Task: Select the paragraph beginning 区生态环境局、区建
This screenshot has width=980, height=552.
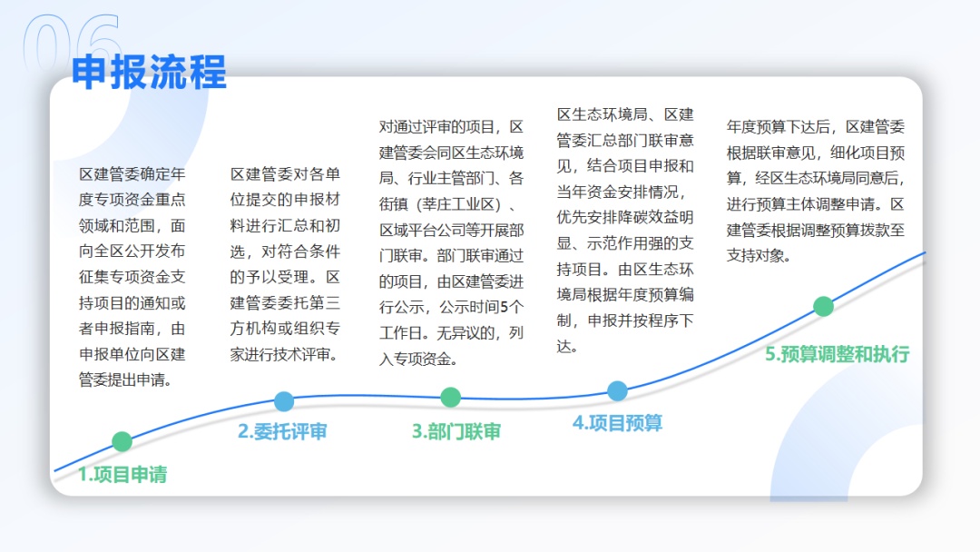Action: pos(625,230)
